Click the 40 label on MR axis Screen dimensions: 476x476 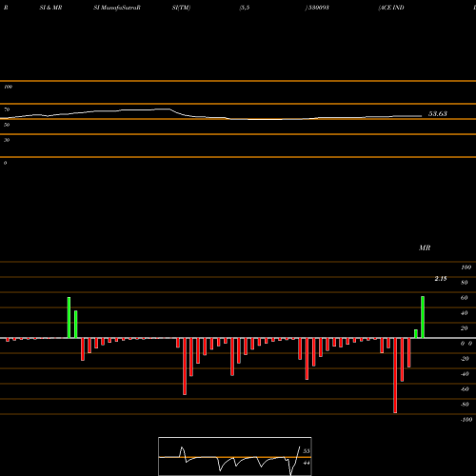click(x=465, y=313)
